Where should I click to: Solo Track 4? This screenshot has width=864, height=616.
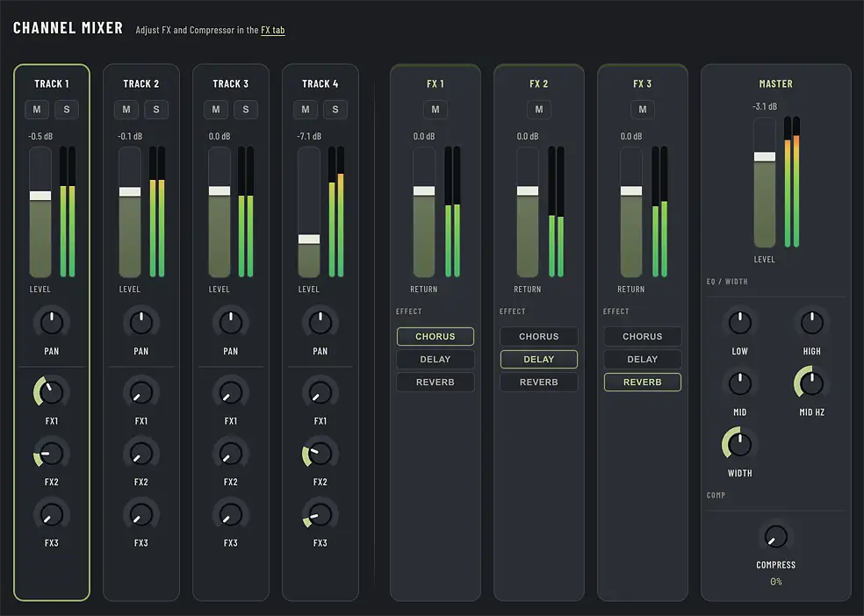pos(335,110)
